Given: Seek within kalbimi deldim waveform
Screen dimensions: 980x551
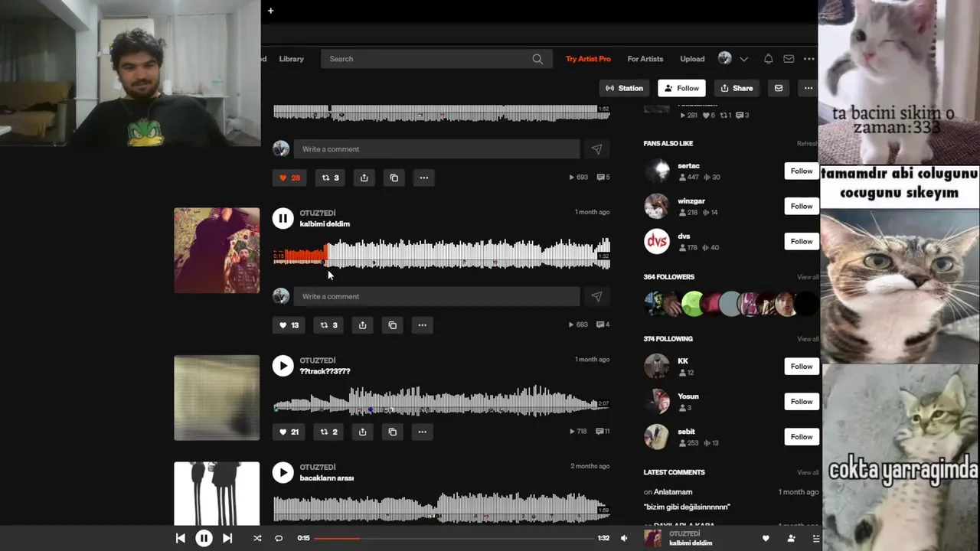Looking at the screenshot, I should click(442, 253).
